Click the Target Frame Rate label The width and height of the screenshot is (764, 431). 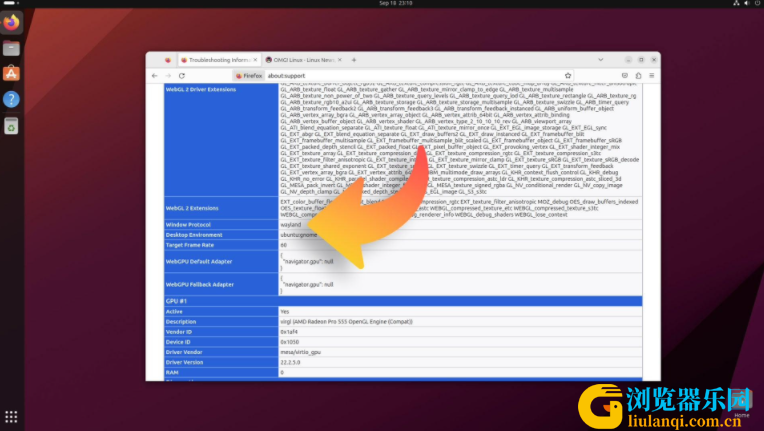[190, 245]
